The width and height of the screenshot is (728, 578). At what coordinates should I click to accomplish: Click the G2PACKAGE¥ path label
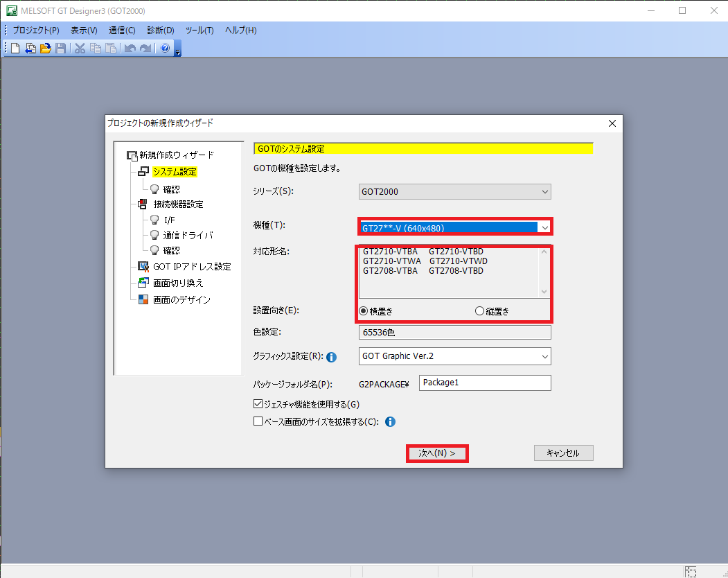[x=384, y=384]
